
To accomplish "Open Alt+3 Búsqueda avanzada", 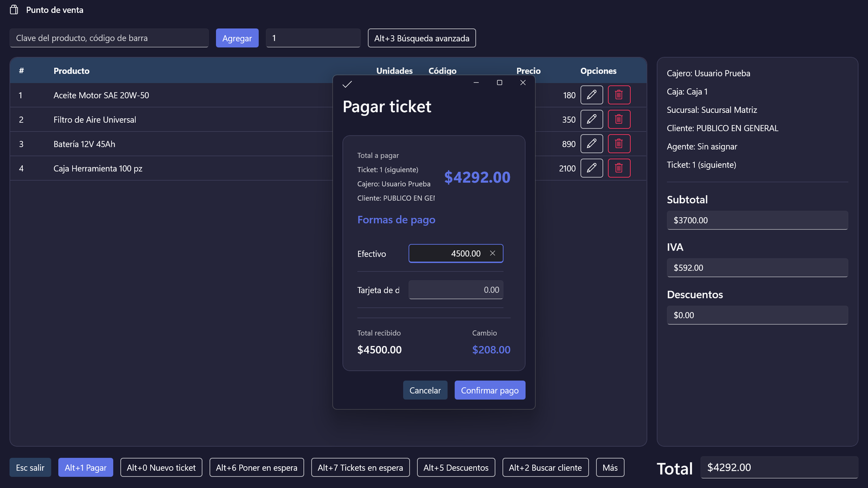I will tap(422, 38).
